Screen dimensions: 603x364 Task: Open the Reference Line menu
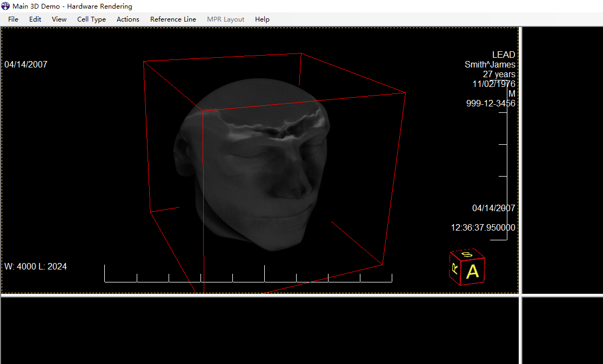pos(173,19)
